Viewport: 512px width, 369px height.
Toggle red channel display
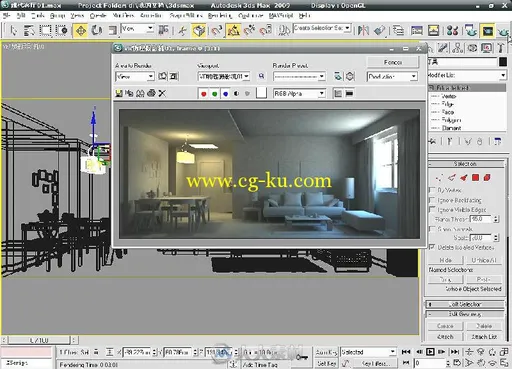click(204, 94)
